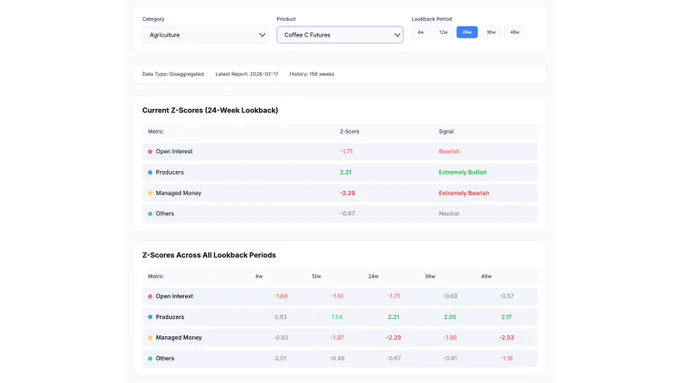Click the Managed Money z-score -2.29 in current table

pos(347,193)
